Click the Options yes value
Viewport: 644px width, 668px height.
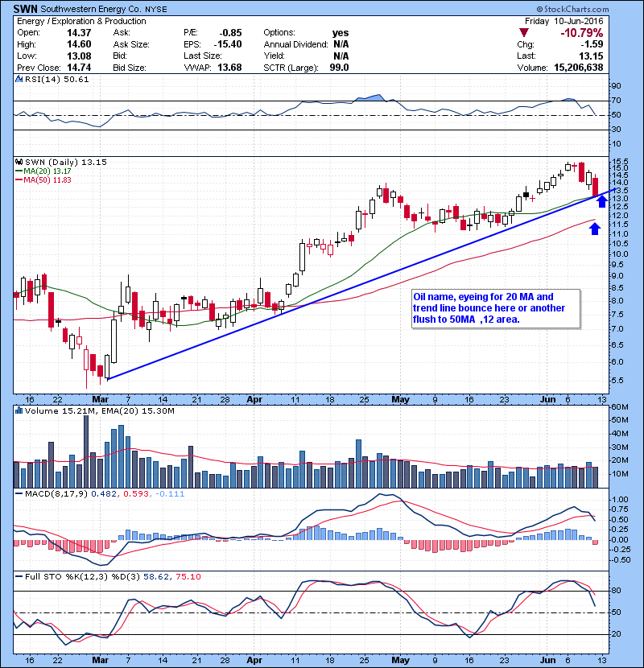[341, 33]
